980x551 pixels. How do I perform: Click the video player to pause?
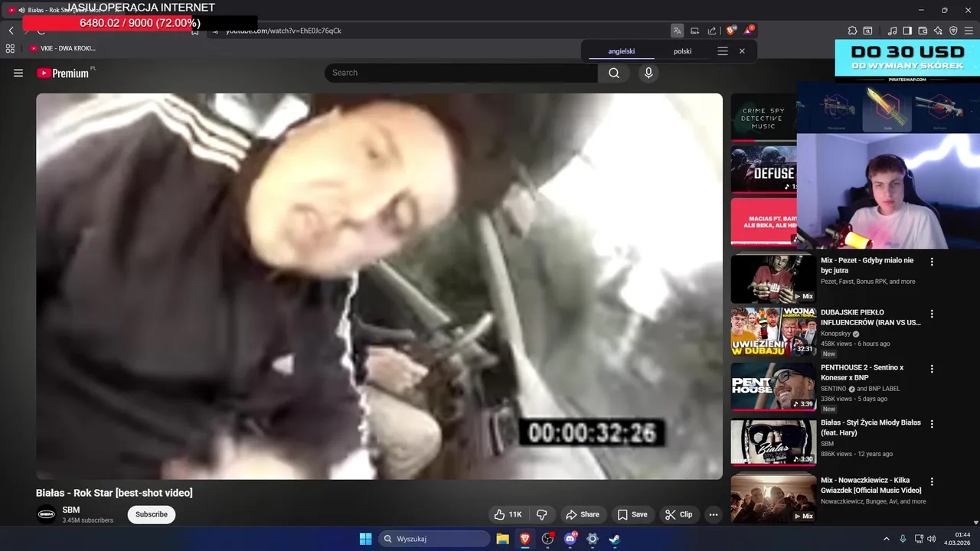[379, 286]
